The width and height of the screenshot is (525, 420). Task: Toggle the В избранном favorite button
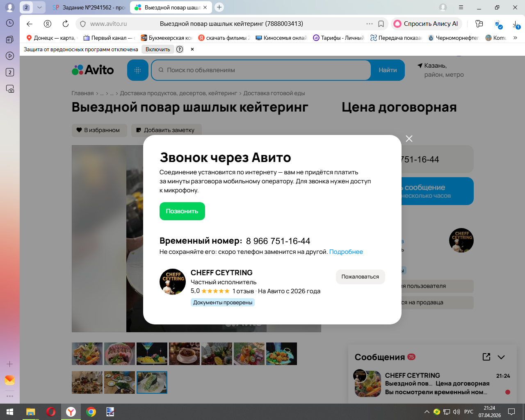(99, 130)
